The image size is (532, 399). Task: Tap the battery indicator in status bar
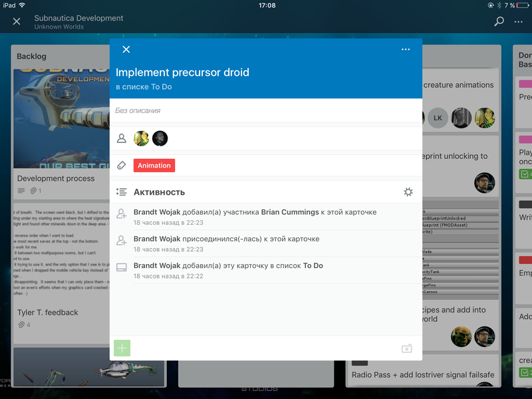point(522,5)
